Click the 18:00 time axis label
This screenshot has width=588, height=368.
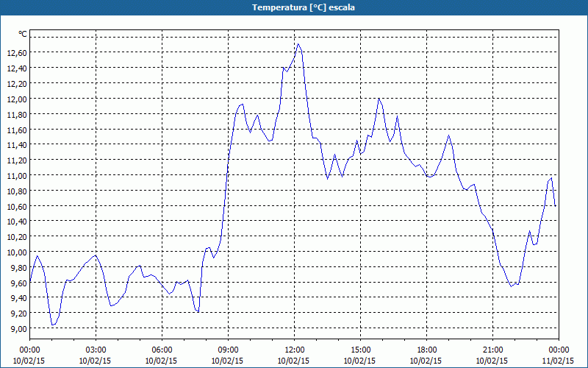(x=427, y=350)
